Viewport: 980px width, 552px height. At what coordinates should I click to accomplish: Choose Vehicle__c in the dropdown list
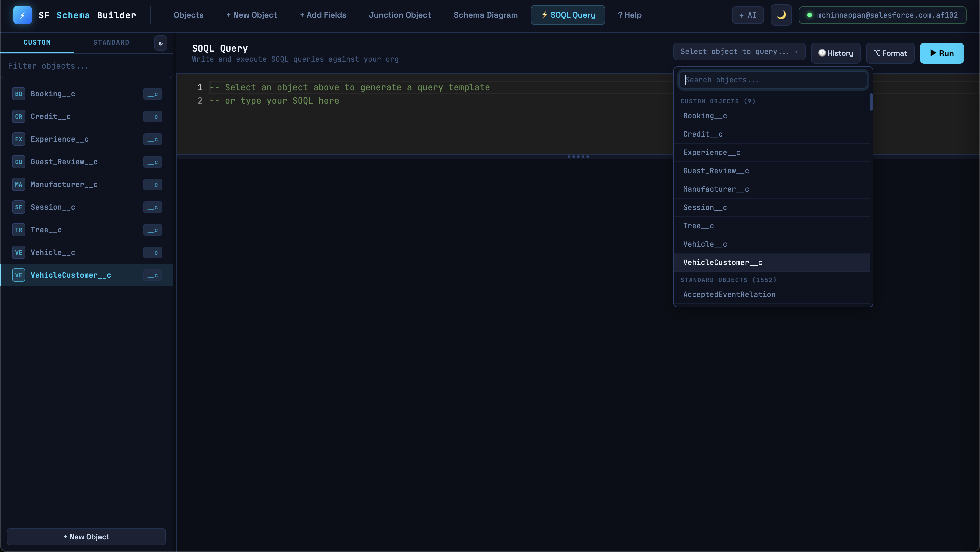(772, 244)
